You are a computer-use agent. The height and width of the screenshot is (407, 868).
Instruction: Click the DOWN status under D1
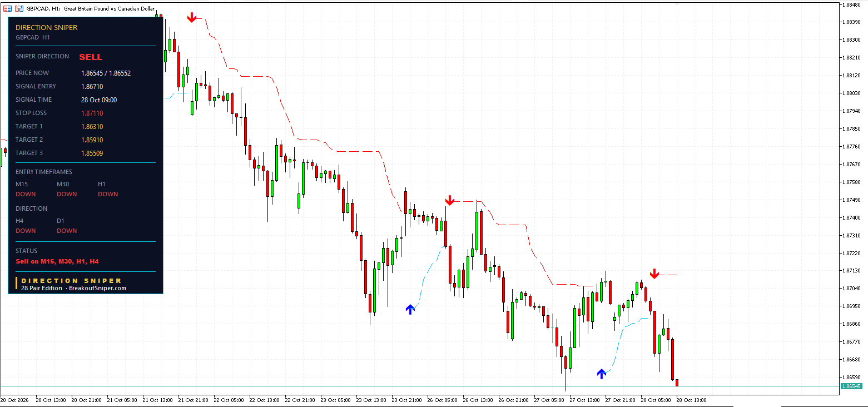[67, 231]
